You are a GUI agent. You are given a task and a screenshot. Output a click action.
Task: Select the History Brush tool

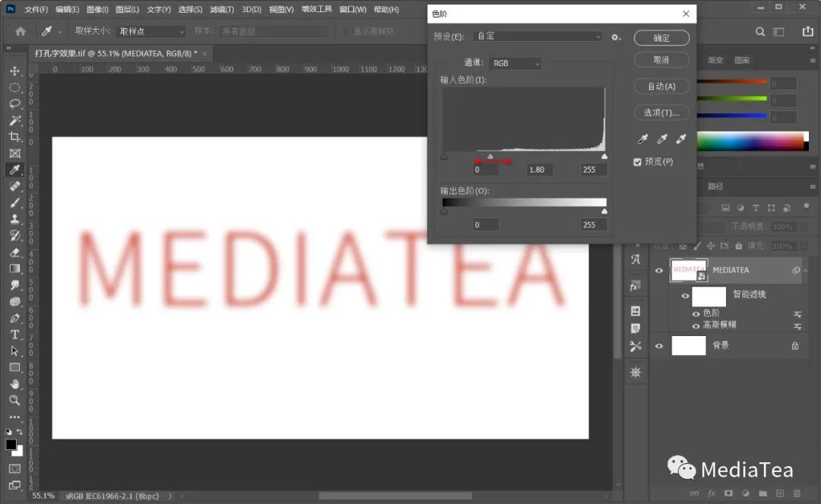[14, 236]
